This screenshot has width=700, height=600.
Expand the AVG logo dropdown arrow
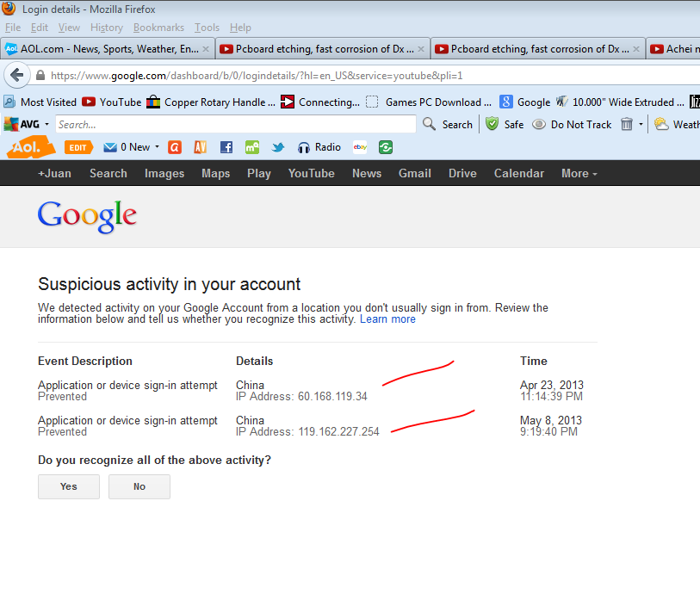click(x=46, y=124)
